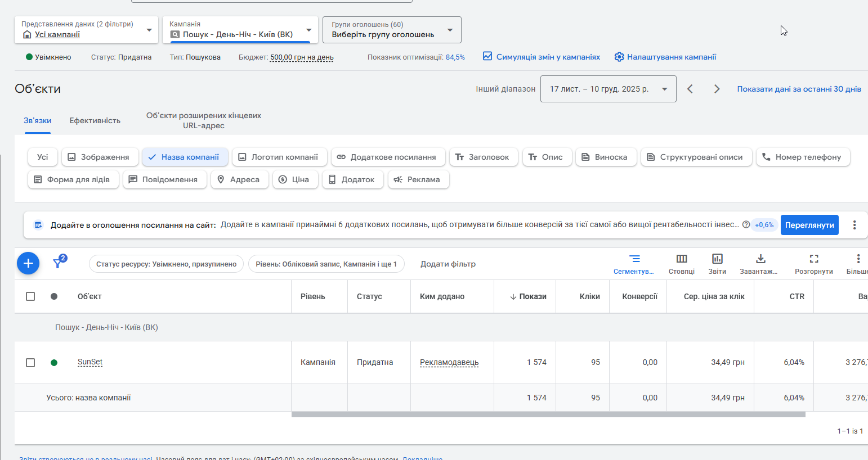
Task: Open the Групи оголошень dropdown
Action: click(392, 30)
